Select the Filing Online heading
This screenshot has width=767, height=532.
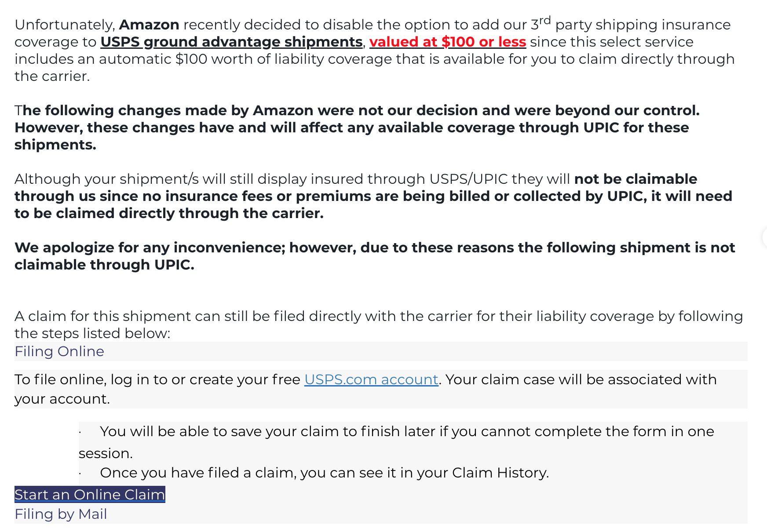tap(59, 351)
